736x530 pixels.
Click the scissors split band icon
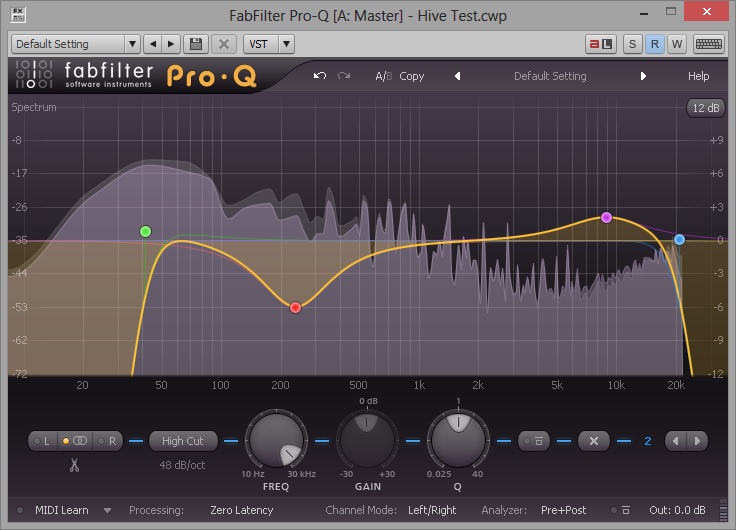point(74,465)
